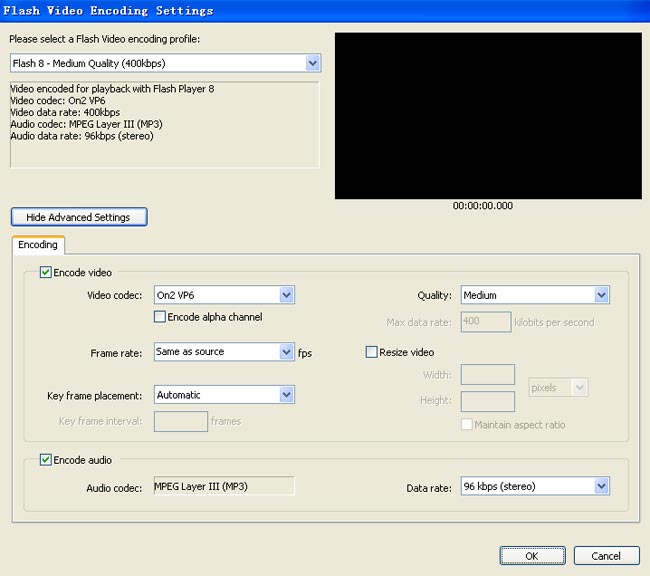Click the Key frame interval field

point(181,421)
